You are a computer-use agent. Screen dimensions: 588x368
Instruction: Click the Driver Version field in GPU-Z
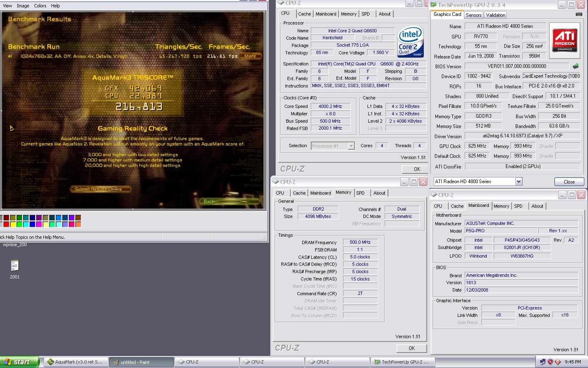click(x=523, y=136)
